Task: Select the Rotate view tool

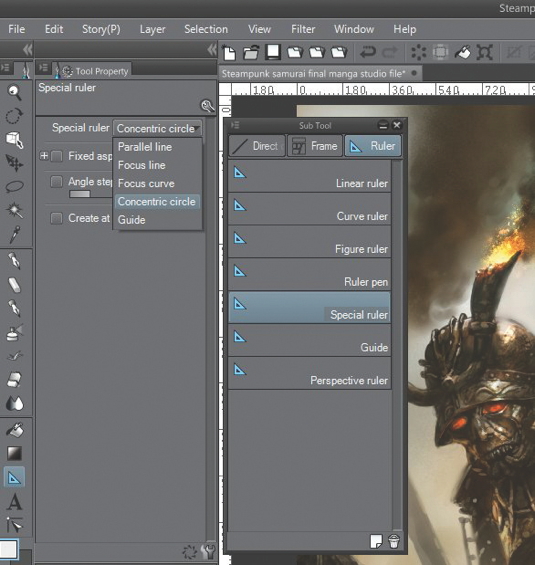Action: (14, 116)
